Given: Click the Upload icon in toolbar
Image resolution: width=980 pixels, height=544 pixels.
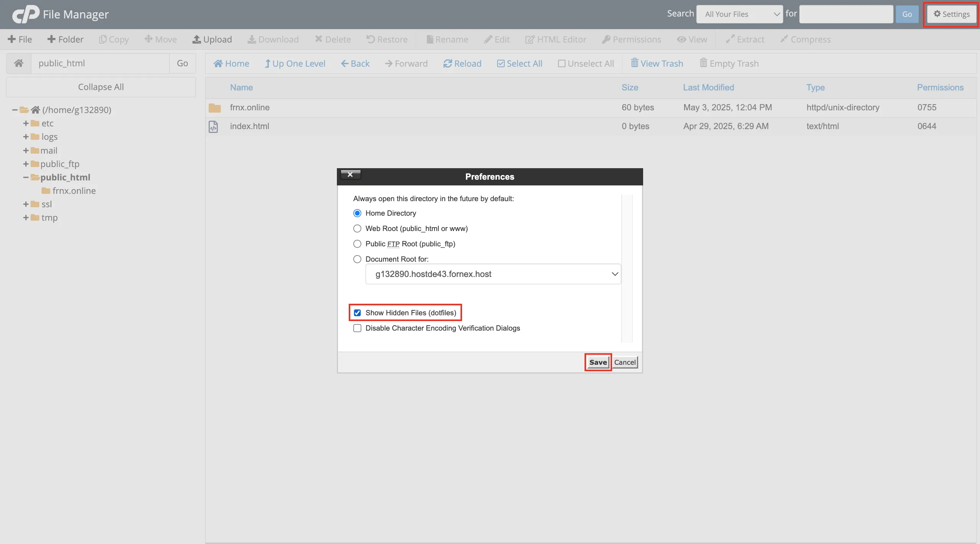Looking at the screenshot, I should click(196, 39).
